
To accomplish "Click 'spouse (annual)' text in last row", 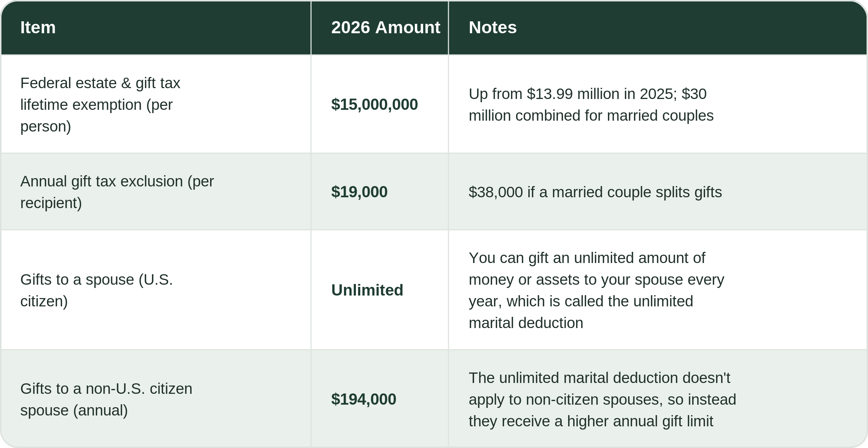I will 74,410.
